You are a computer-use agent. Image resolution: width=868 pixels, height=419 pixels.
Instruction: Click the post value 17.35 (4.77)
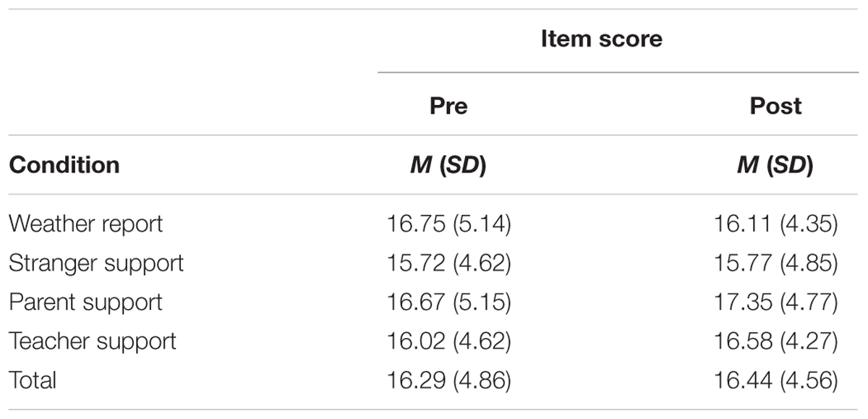coord(775,302)
